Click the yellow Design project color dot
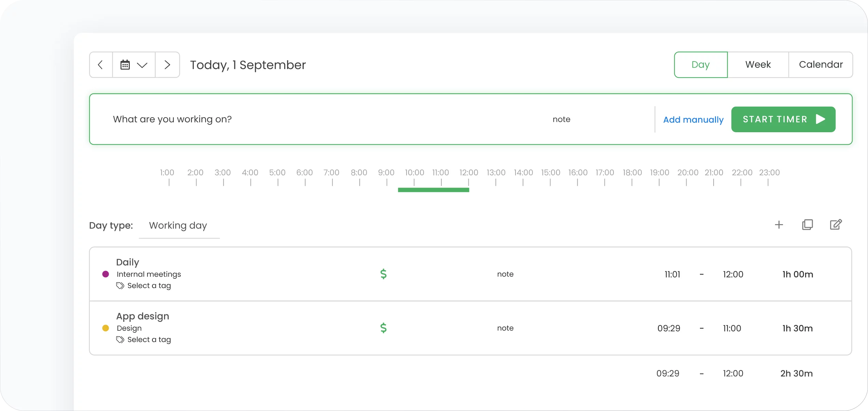 click(x=106, y=328)
